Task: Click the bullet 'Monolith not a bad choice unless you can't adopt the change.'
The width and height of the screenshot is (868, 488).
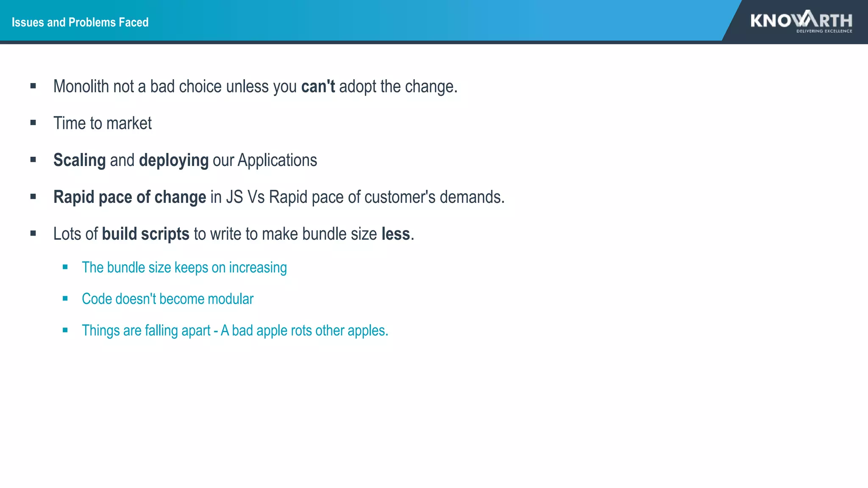Action: (255, 86)
